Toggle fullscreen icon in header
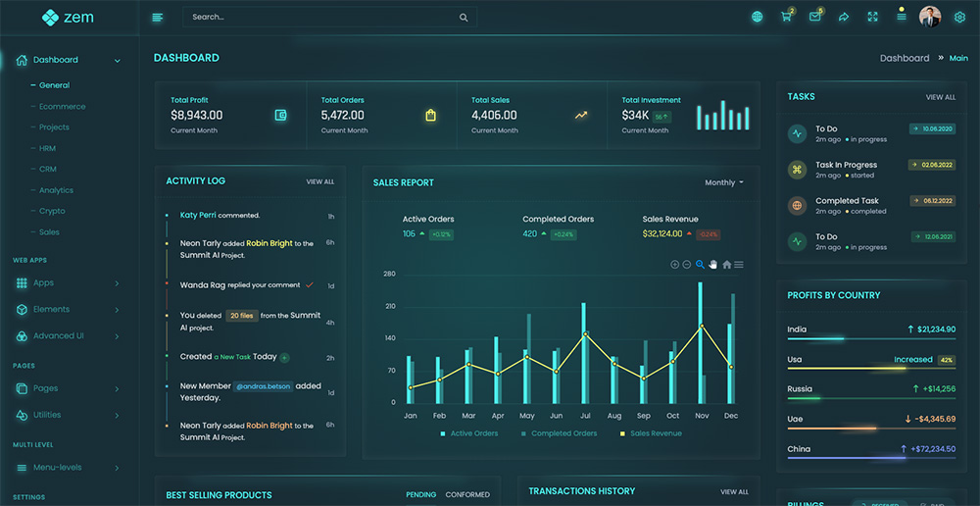 (x=872, y=17)
